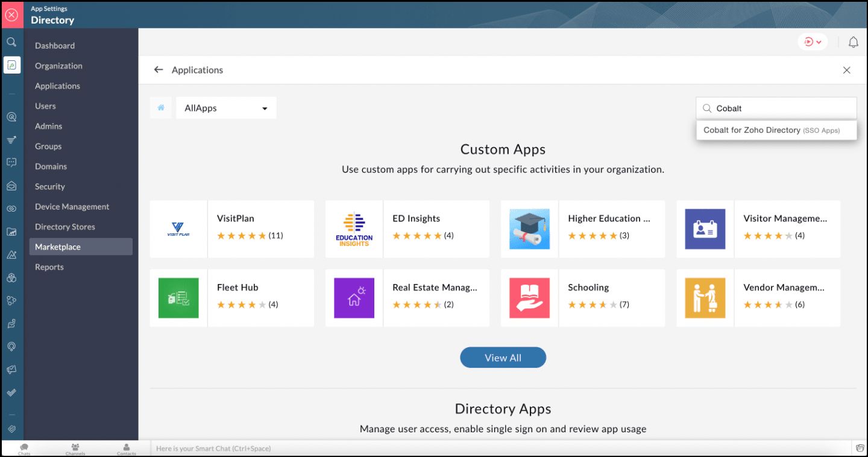Open the Schooling app icon
Viewport: 868px width, 457px height.
coord(529,298)
